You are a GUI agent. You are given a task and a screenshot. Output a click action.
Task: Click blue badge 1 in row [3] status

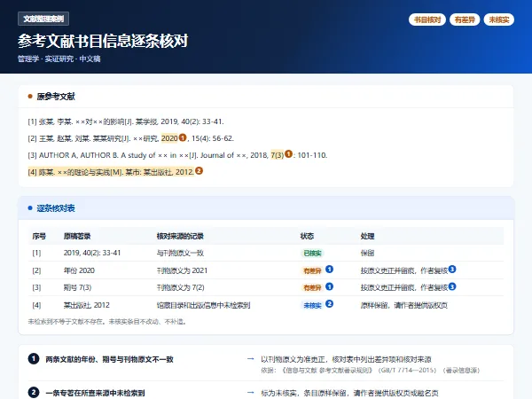pyautogui.click(x=329, y=286)
